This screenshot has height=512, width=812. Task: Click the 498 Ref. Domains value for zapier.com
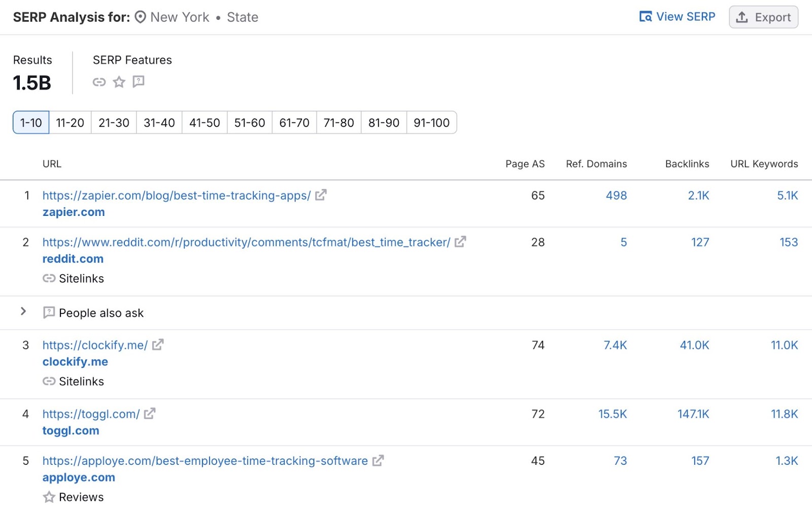coord(615,195)
